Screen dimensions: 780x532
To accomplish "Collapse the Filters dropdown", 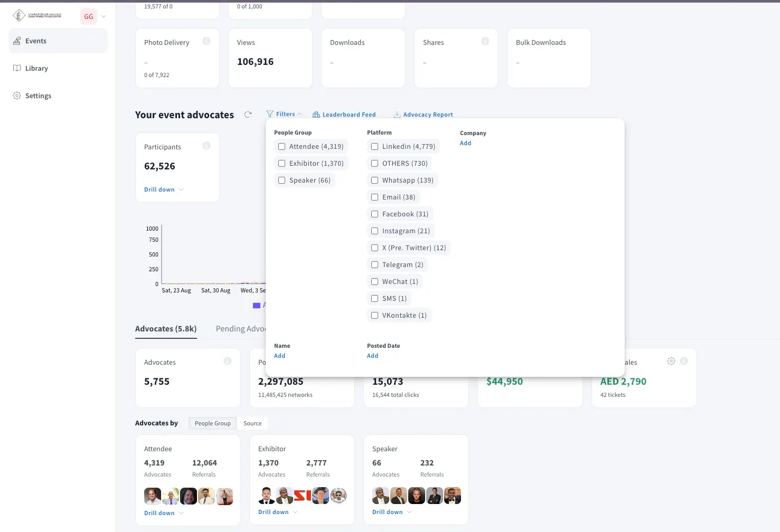I will 284,114.
